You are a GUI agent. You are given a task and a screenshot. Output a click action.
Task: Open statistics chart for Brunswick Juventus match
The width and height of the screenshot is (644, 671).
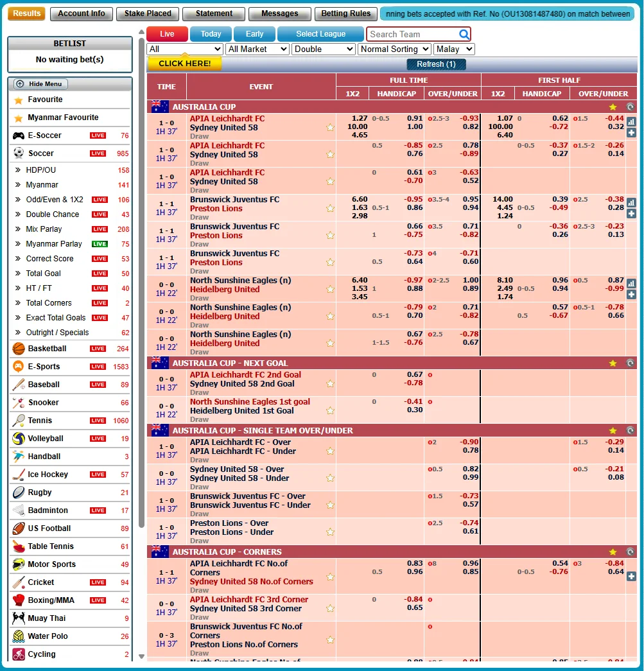click(631, 203)
